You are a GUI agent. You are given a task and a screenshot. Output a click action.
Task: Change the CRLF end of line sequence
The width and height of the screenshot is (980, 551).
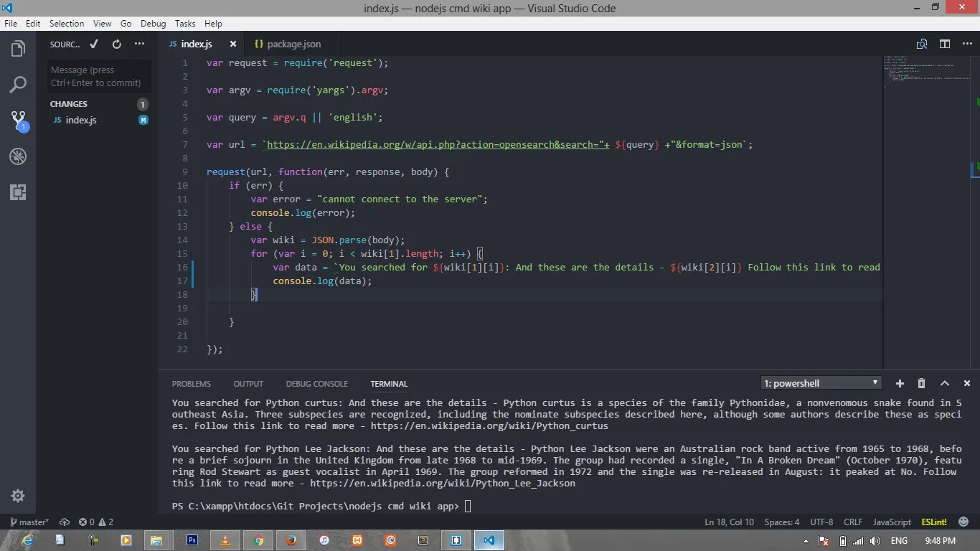point(853,522)
